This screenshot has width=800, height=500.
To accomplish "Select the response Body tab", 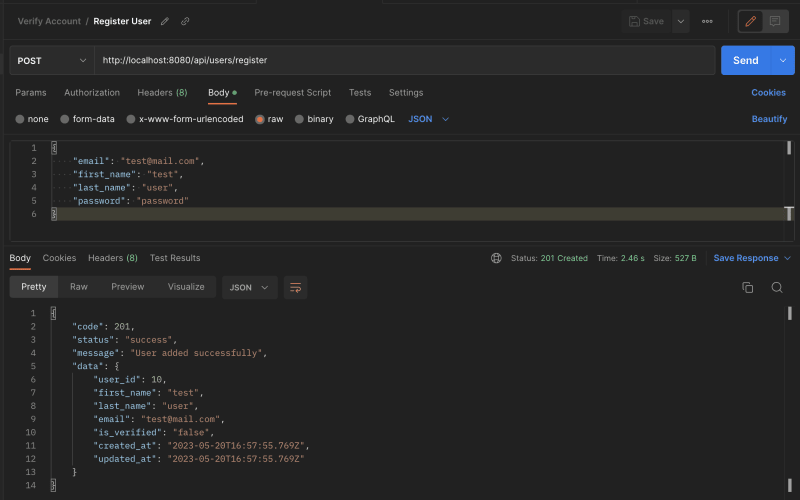I will 20,258.
